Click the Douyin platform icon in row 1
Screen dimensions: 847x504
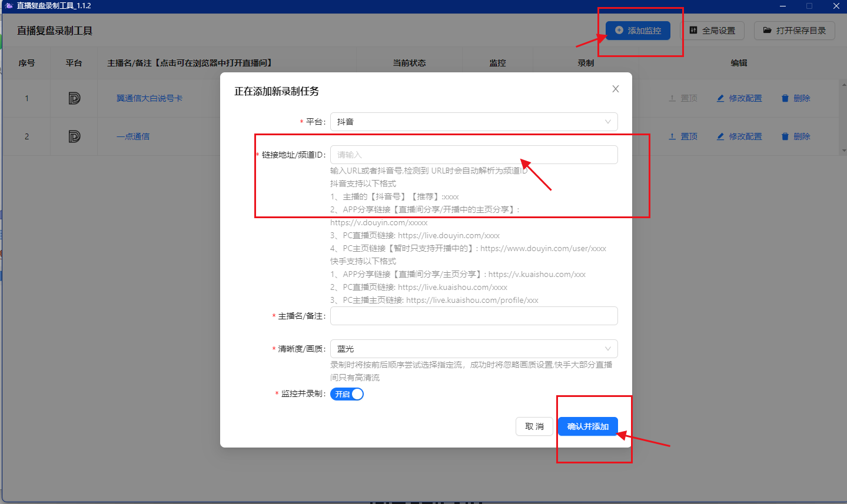(74, 98)
